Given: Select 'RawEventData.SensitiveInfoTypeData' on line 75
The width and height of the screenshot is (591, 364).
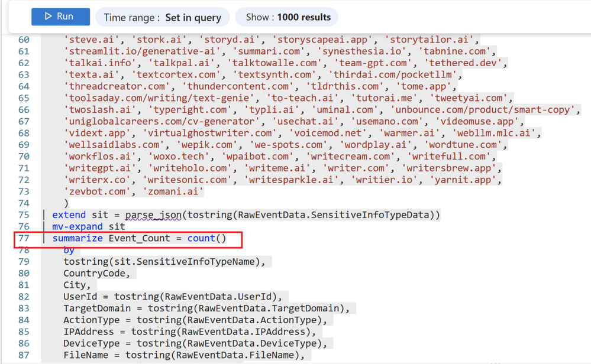Looking at the screenshot, I should [334, 215].
